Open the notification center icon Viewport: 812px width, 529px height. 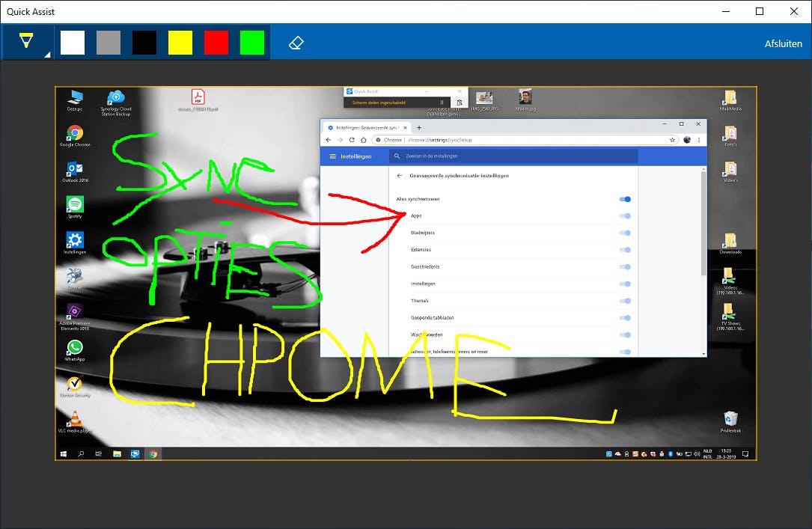(745, 454)
